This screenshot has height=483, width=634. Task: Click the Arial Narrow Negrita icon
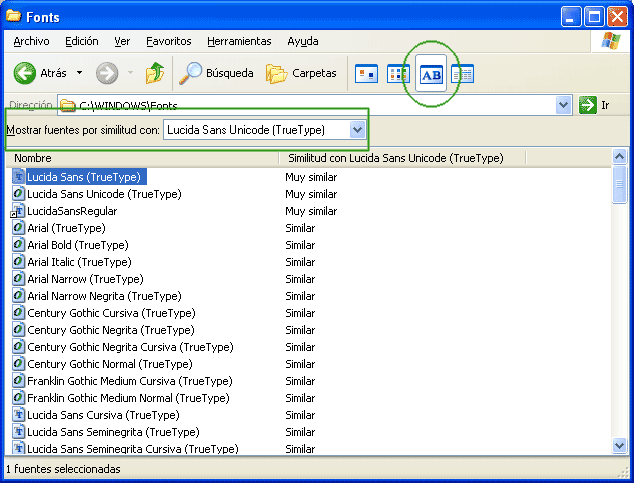pos(19,295)
